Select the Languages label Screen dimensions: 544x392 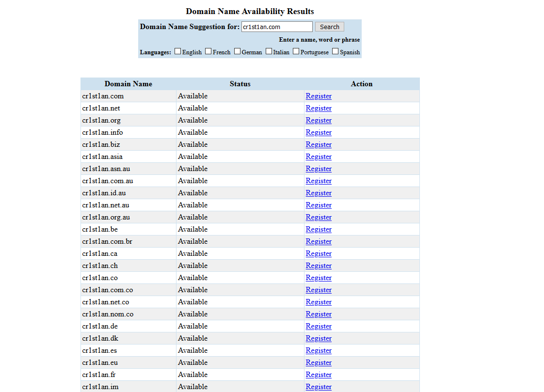pyautogui.click(x=156, y=52)
